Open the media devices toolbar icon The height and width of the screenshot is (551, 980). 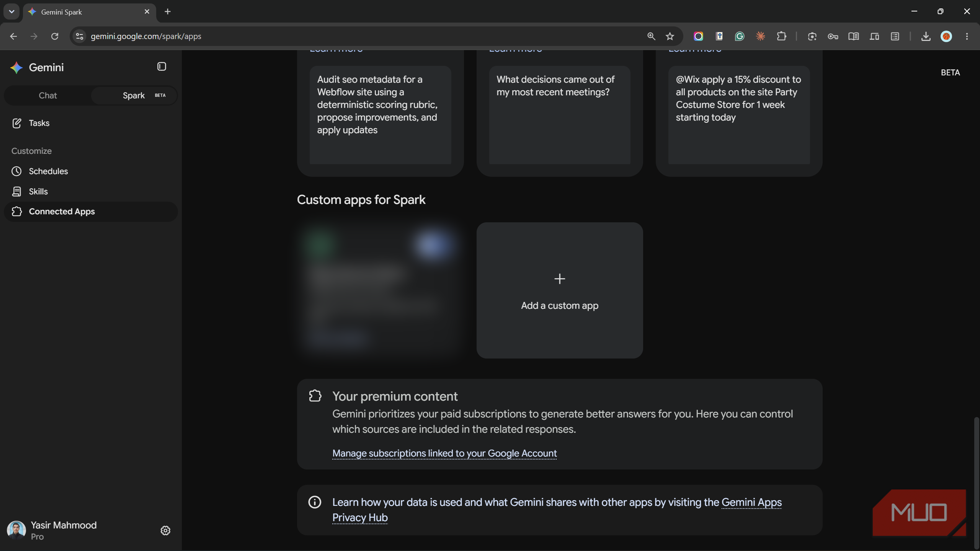pos(874,36)
